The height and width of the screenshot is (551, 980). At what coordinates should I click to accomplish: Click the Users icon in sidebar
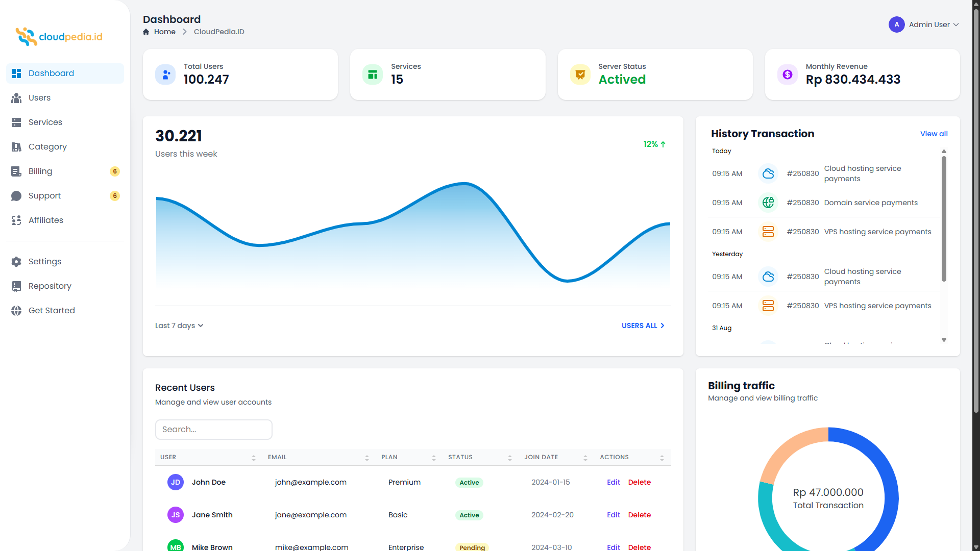(x=16, y=98)
